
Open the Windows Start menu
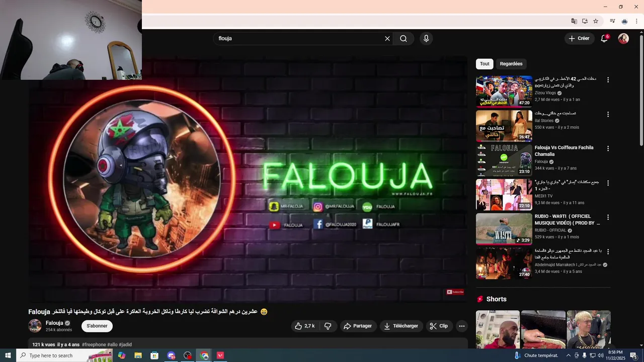click(x=8, y=355)
